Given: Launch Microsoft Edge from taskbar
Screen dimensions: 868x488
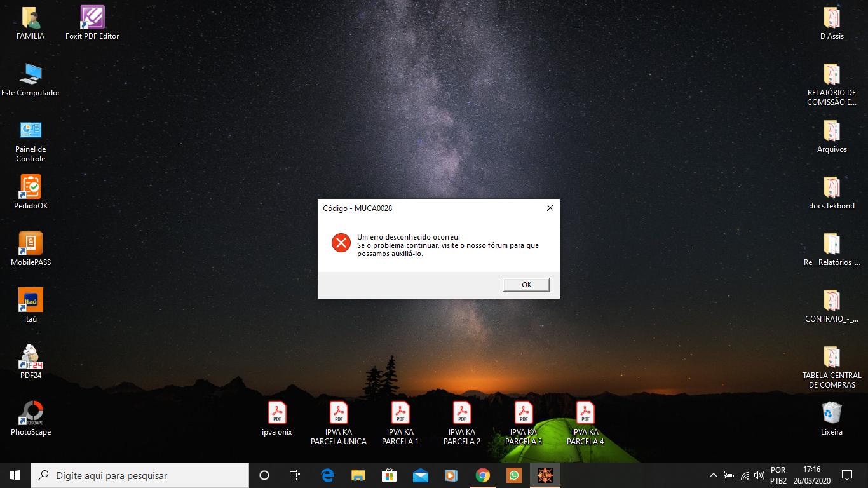Looking at the screenshot, I should [327, 475].
